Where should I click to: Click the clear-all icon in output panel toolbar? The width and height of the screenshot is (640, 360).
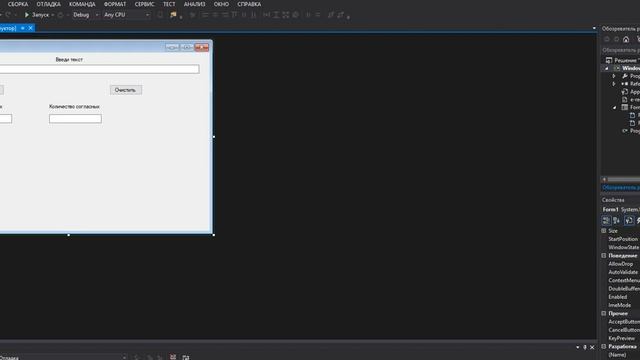point(173,357)
